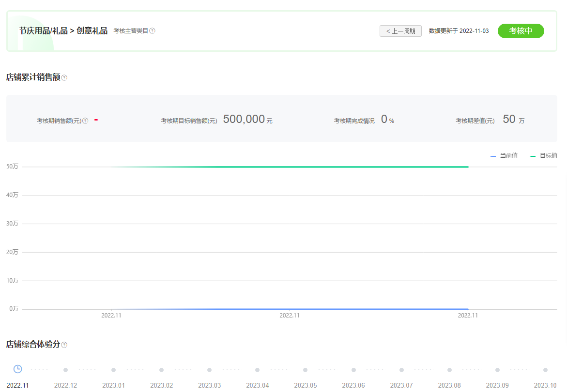Viewport: 567px width, 392px height.
Task: Click 节庆用品/礼品 > 创意礼品 category title
Action: [x=63, y=31]
